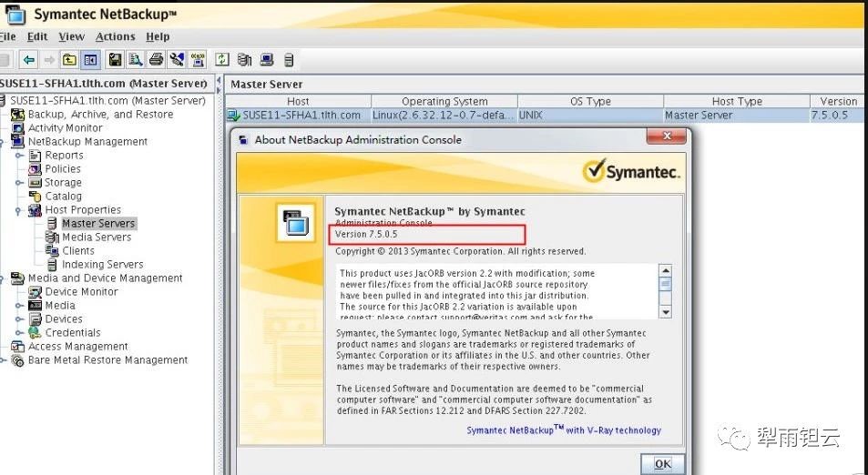This screenshot has height=475, width=868.
Task: Open the File menu
Action: (x=8, y=36)
